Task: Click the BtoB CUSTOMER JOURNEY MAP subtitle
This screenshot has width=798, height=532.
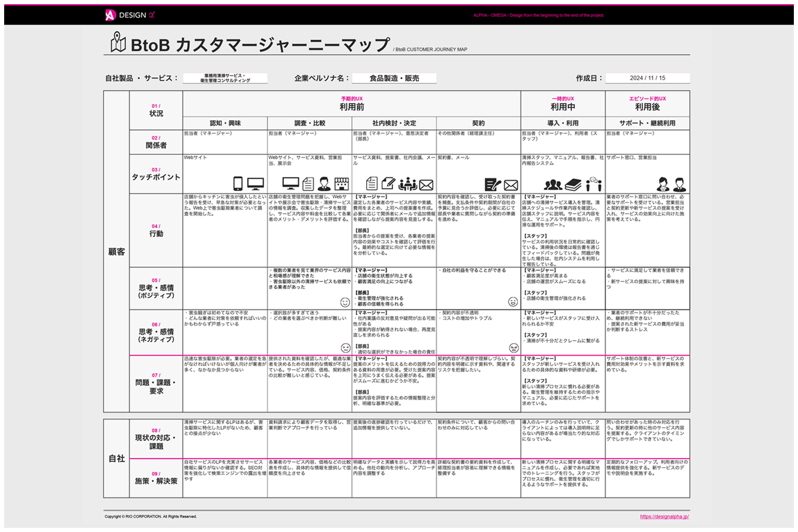Action: pyautogui.click(x=430, y=49)
